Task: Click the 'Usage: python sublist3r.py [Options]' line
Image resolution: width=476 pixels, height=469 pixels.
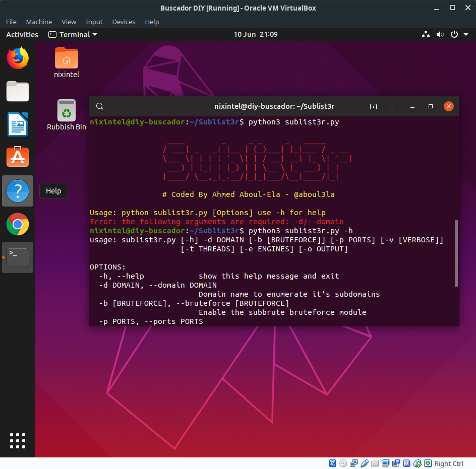Action: click(x=208, y=213)
